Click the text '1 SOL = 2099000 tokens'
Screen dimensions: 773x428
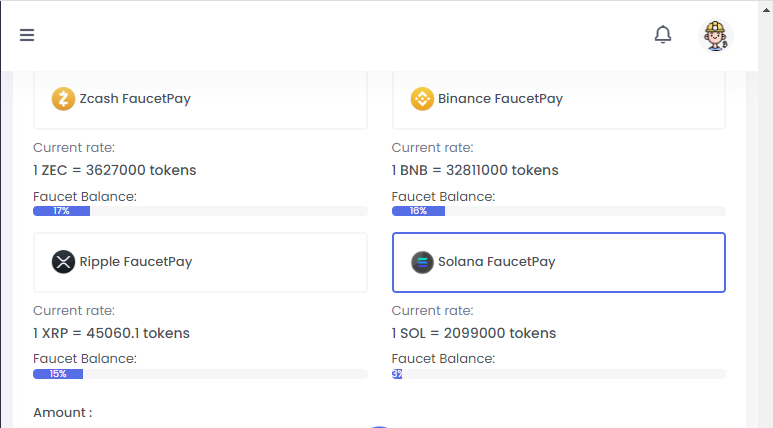point(474,333)
